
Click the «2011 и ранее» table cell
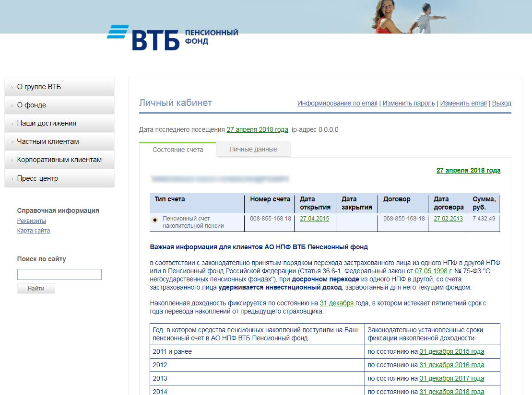tap(257, 351)
